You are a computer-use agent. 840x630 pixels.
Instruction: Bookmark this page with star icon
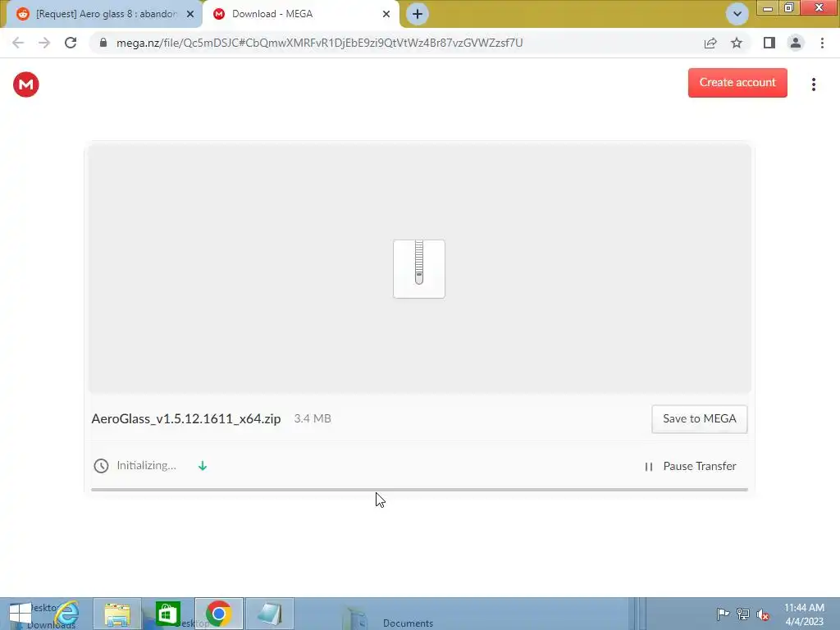point(737,43)
